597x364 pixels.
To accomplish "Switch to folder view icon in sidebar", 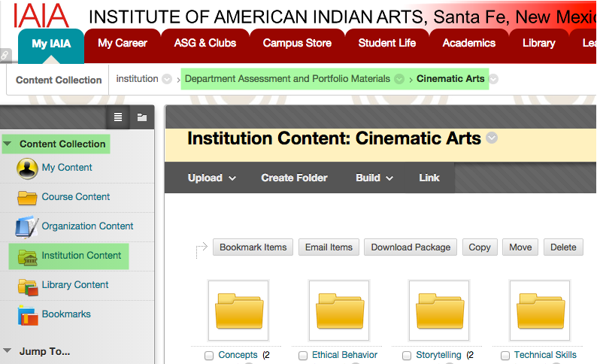I will 141,117.
